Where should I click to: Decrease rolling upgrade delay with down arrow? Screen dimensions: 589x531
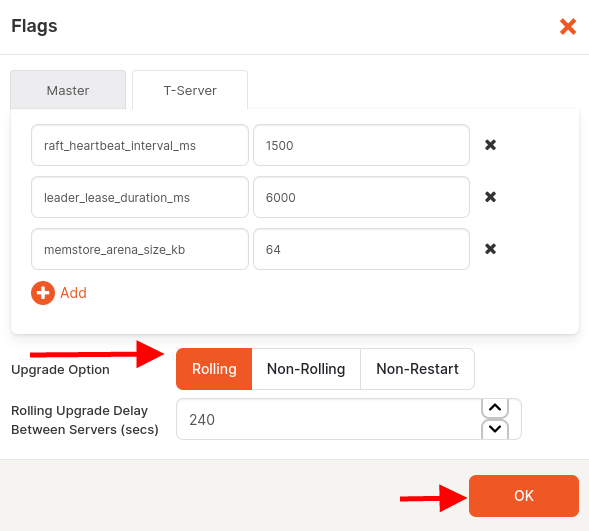[495, 429]
